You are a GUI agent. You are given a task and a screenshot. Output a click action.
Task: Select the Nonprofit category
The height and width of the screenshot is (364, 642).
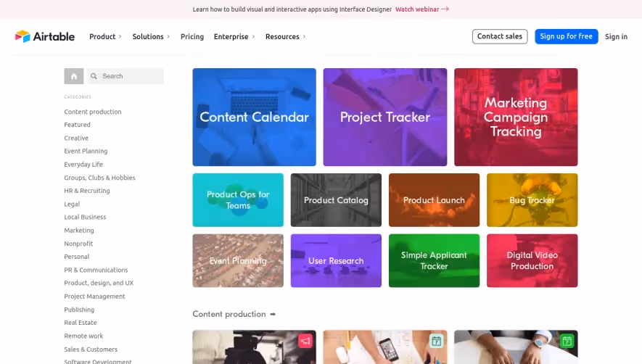coord(78,244)
